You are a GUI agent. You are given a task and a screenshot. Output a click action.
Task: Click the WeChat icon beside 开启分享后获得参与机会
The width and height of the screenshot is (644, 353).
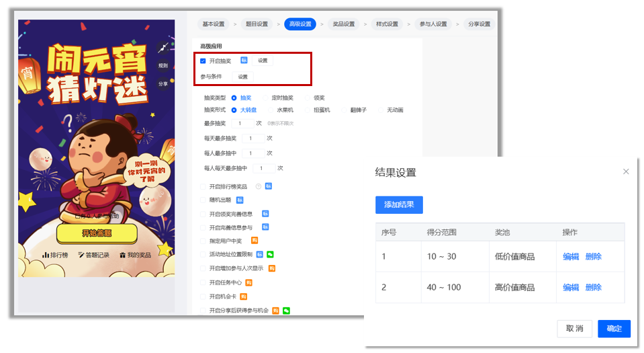(x=286, y=311)
